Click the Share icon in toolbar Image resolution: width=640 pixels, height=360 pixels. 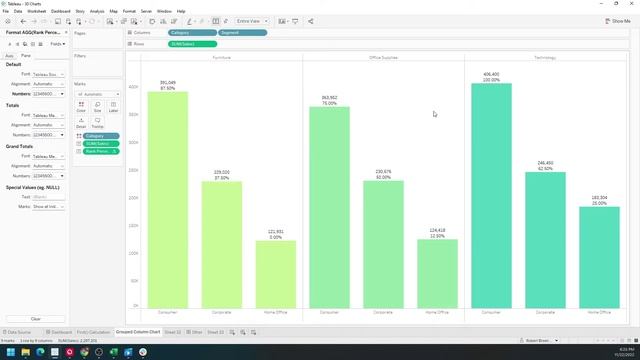[x=311, y=21]
